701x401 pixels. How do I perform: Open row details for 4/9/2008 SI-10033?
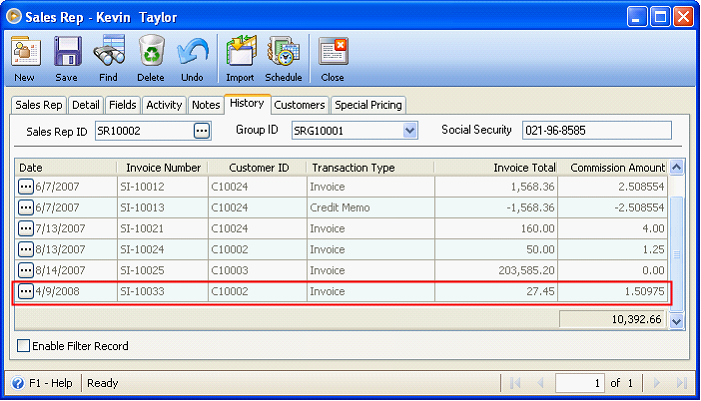click(x=25, y=291)
